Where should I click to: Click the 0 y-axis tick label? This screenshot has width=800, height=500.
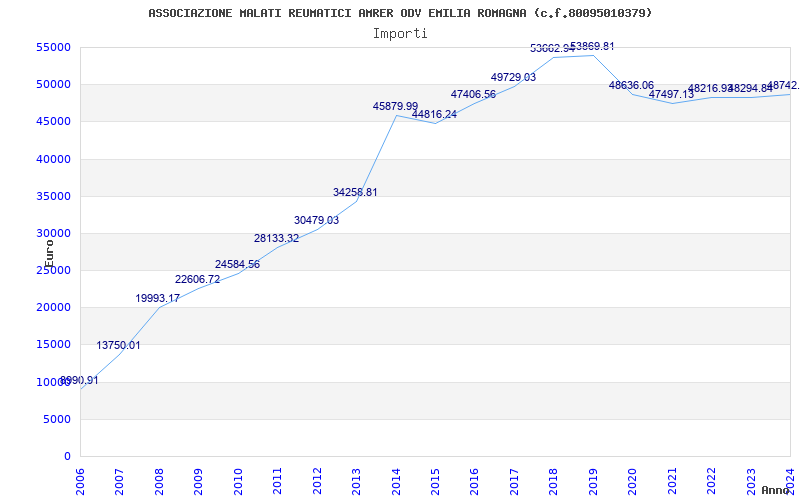pos(67,457)
